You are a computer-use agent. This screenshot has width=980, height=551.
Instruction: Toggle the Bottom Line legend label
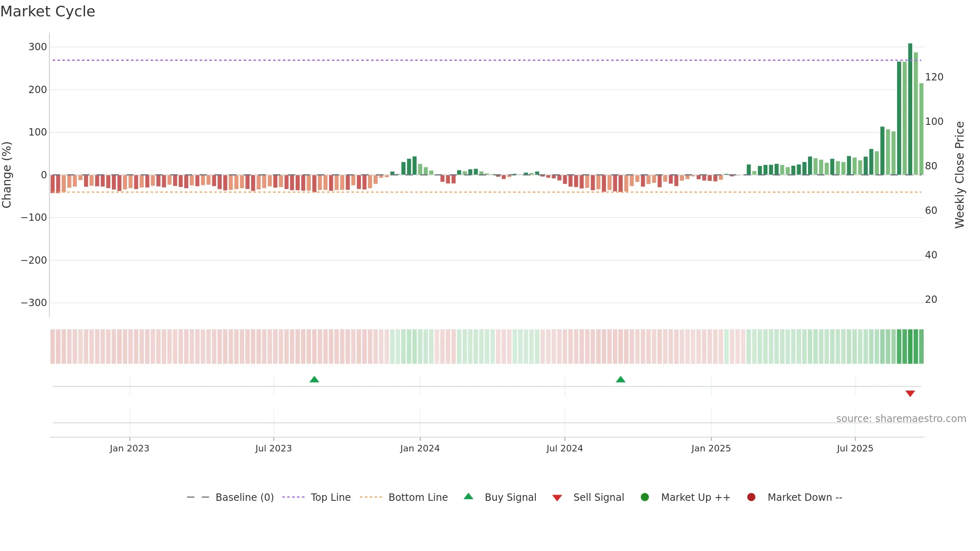418,498
